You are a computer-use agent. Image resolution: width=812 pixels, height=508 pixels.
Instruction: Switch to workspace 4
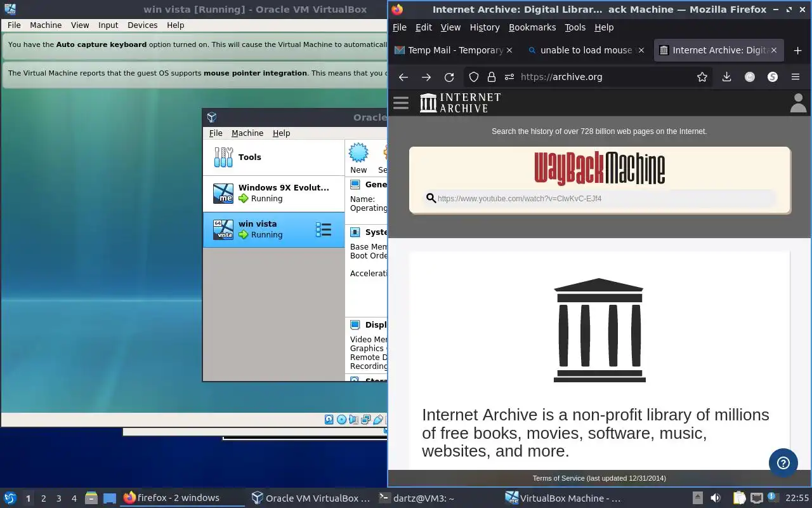(x=74, y=498)
